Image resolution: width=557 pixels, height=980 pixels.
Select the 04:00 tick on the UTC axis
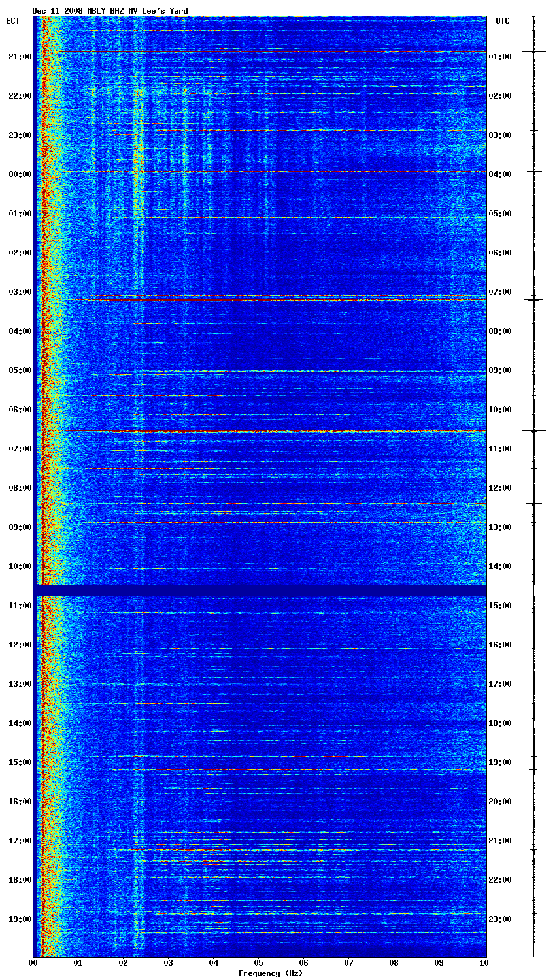click(x=500, y=174)
